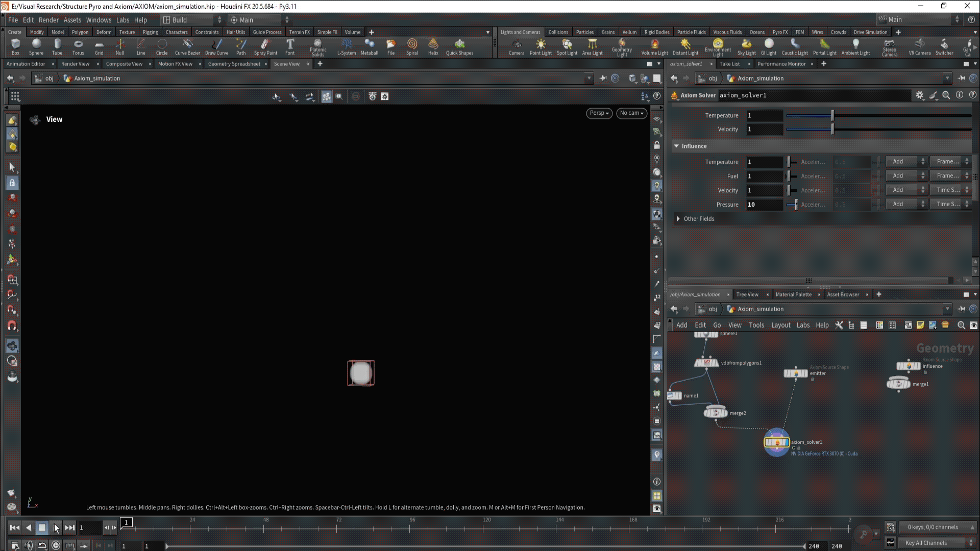Open the parameter gear settings menu
This screenshot has height=551, width=980.
click(919, 95)
